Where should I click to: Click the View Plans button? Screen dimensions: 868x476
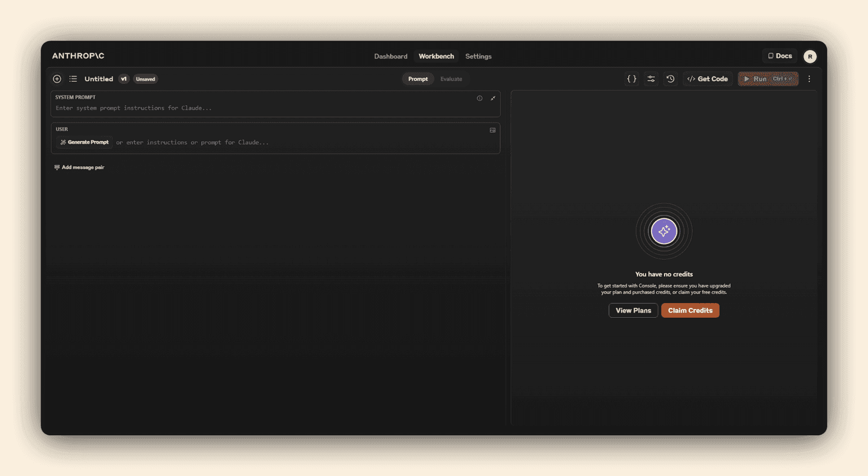tap(633, 311)
